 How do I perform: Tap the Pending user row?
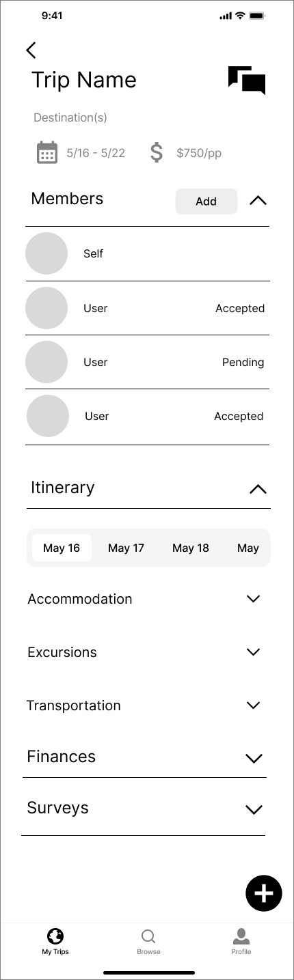(x=148, y=362)
